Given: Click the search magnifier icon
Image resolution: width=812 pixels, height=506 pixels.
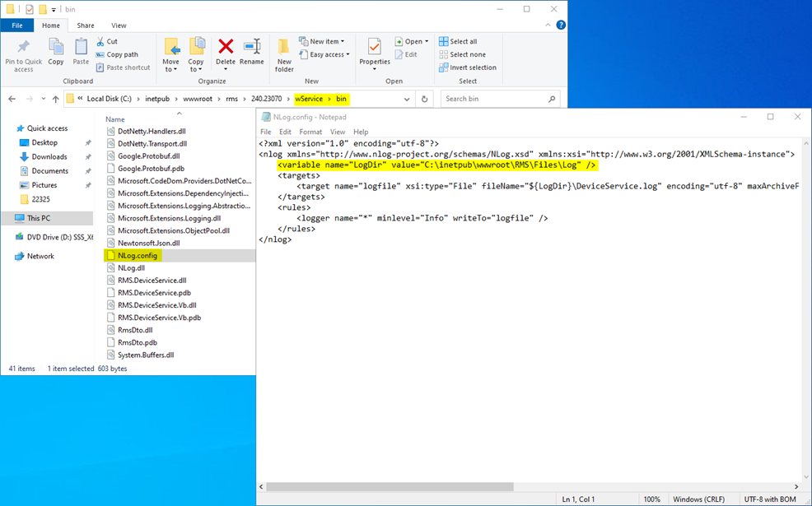Looking at the screenshot, I should pos(552,99).
